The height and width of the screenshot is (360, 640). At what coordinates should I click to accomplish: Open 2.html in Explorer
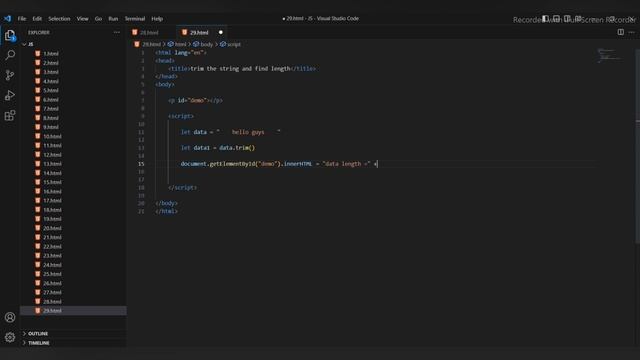(51, 63)
